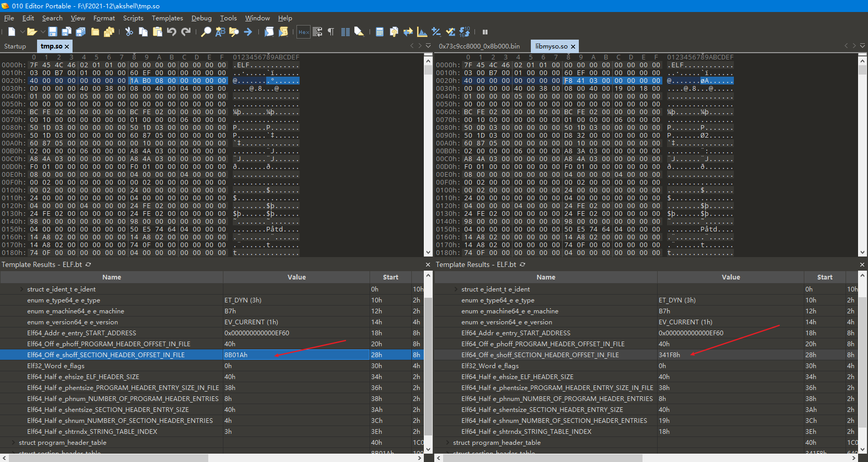
Task: Open Find in Files icon
Action: [x=234, y=32]
